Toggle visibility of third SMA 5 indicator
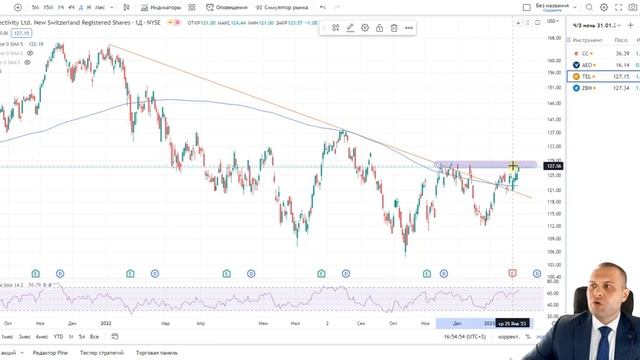 [x=27, y=62]
